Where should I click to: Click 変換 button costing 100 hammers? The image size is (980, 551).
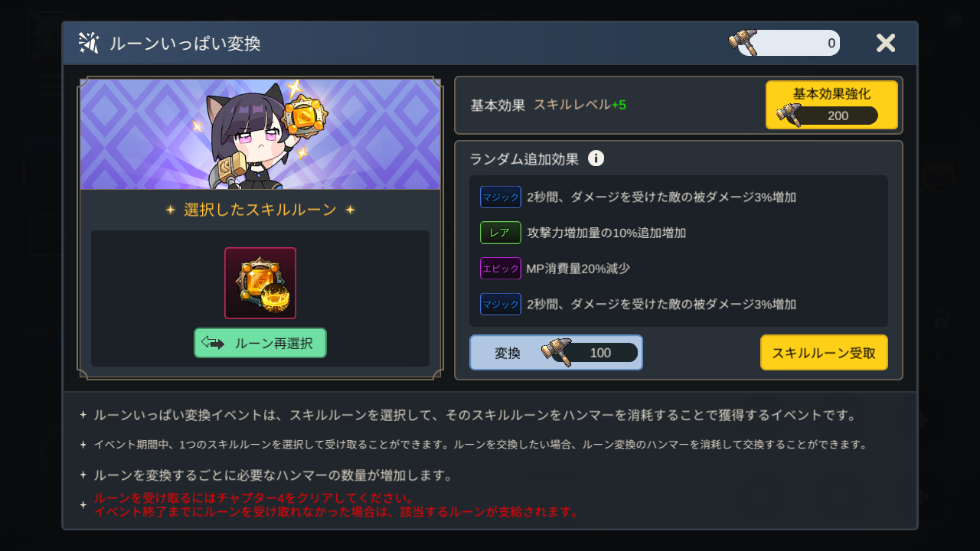pyautogui.click(x=556, y=353)
